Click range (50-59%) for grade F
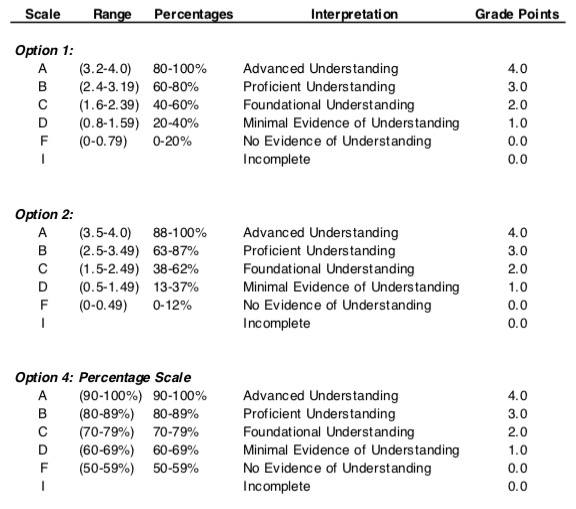Screen dimensions: 576x509 tap(107, 469)
